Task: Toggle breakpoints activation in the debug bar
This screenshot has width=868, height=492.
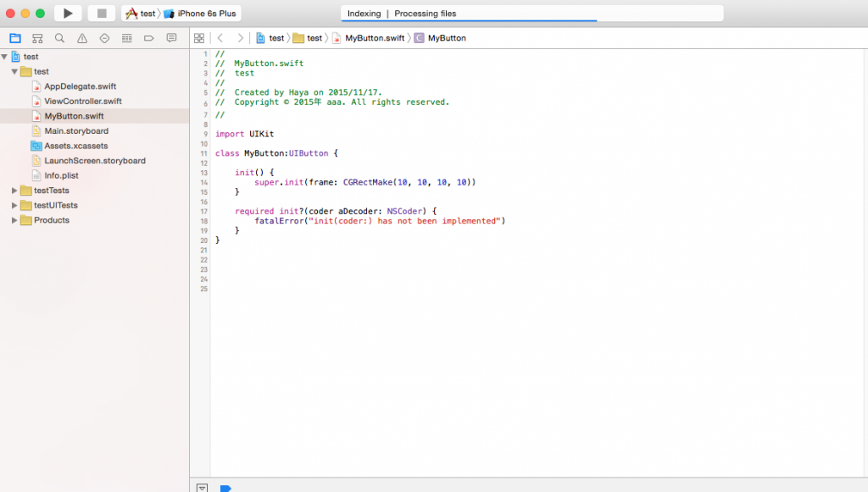Action: [x=225, y=488]
